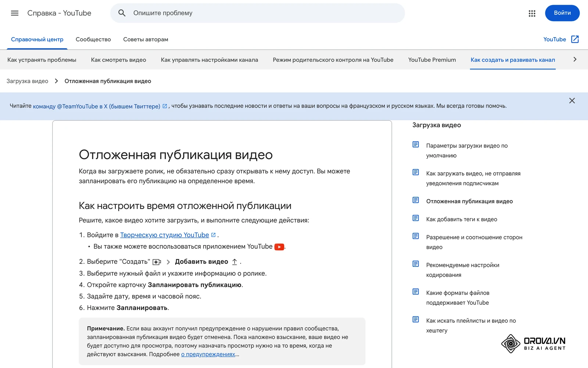Open sidebar article 'Как искать плейлисты и видео по хештегу'
Screen dimensions: 588x368
point(471,325)
